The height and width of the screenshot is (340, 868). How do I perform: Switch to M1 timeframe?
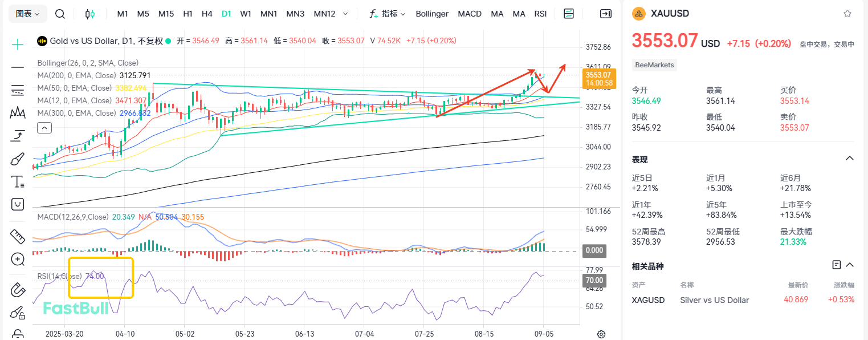[x=123, y=14]
